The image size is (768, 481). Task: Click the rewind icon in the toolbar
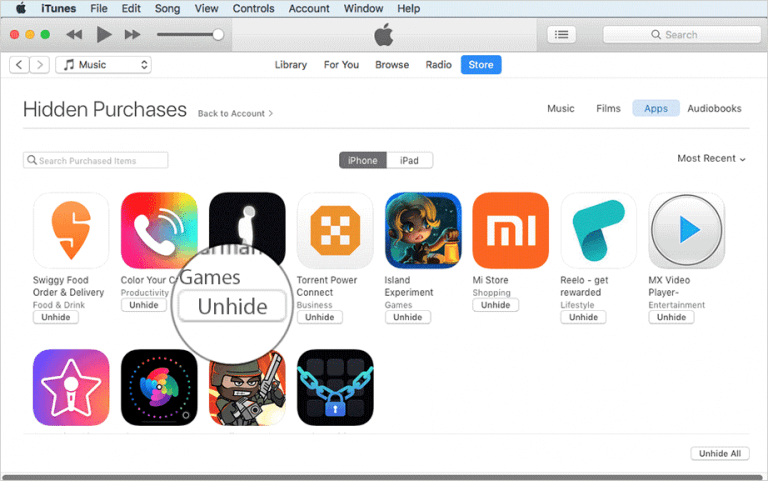[74, 34]
